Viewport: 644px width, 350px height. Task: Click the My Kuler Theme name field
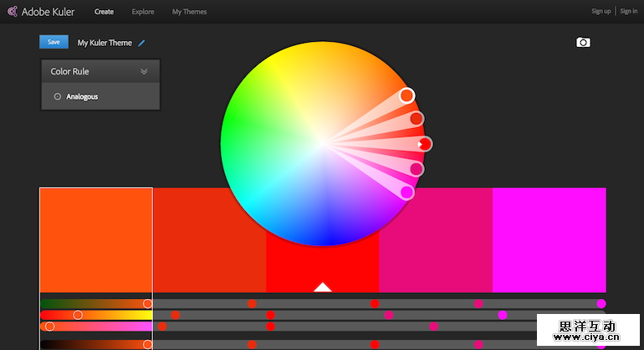click(x=105, y=43)
